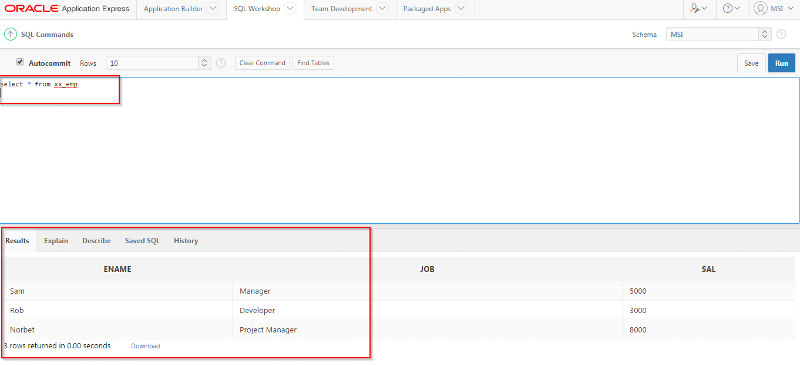The width and height of the screenshot is (800, 365).
Task: Switch to the Saved SQL tab
Action: click(x=142, y=240)
